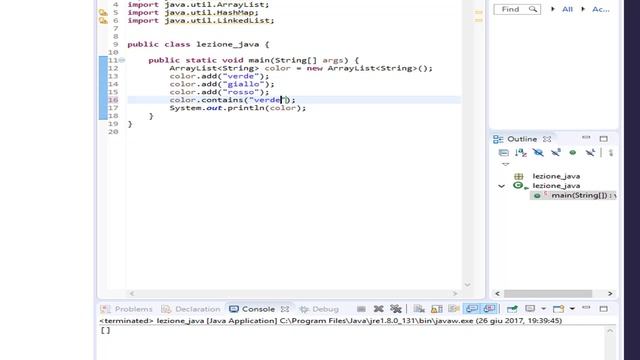
Task: Click the Open Console icon
Action: (x=558, y=309)
